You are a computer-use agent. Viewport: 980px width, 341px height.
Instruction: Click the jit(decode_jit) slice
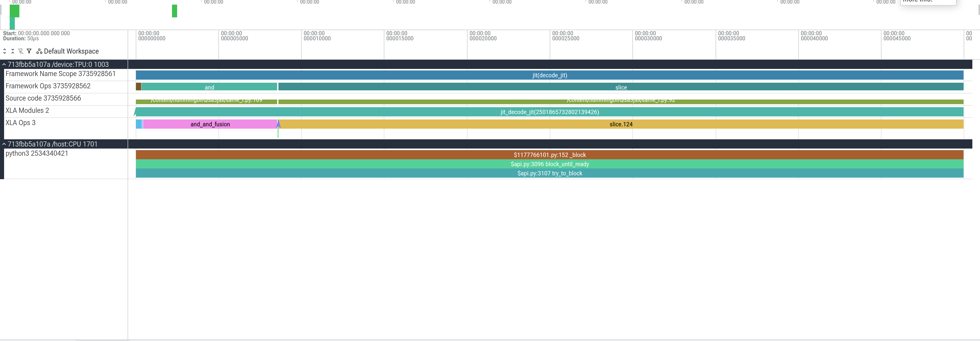tap(549, 75)
